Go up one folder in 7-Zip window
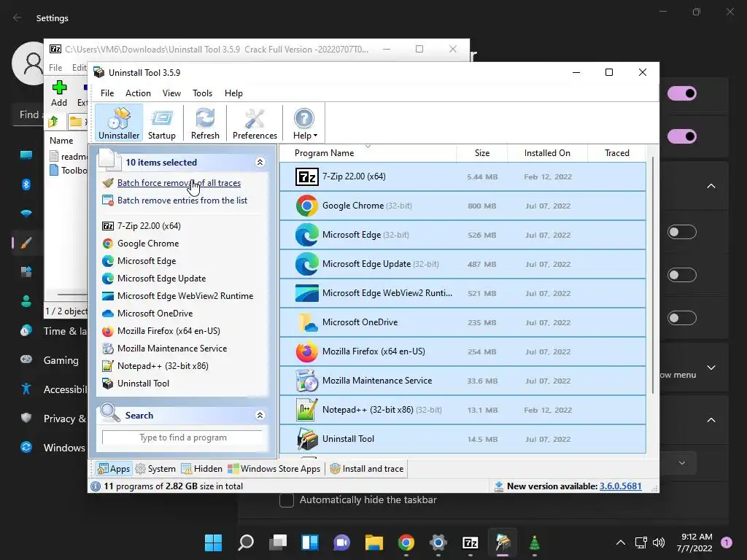This screenshot has height=560, width=747. (x=53, y=122)
